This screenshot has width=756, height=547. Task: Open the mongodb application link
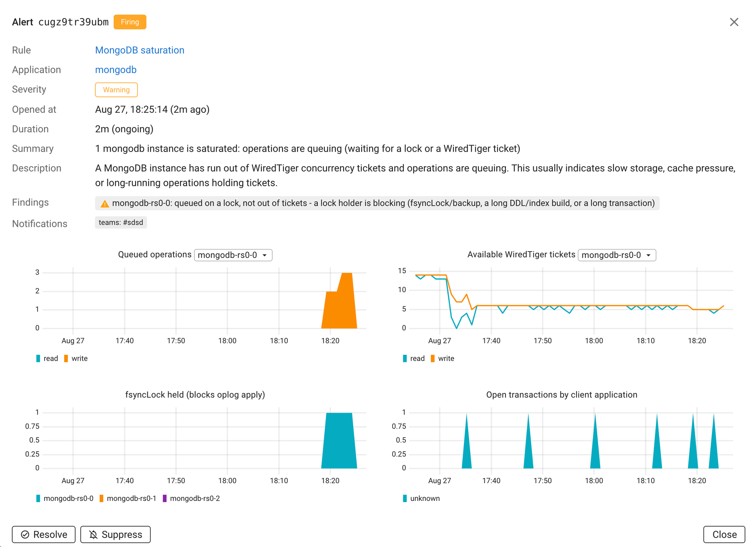tap(116, 70)
